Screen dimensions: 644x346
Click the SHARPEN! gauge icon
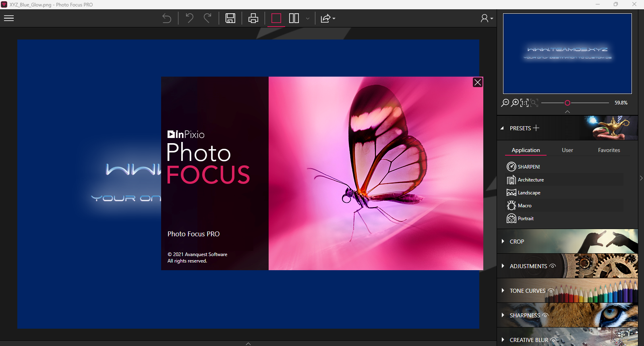511,167
